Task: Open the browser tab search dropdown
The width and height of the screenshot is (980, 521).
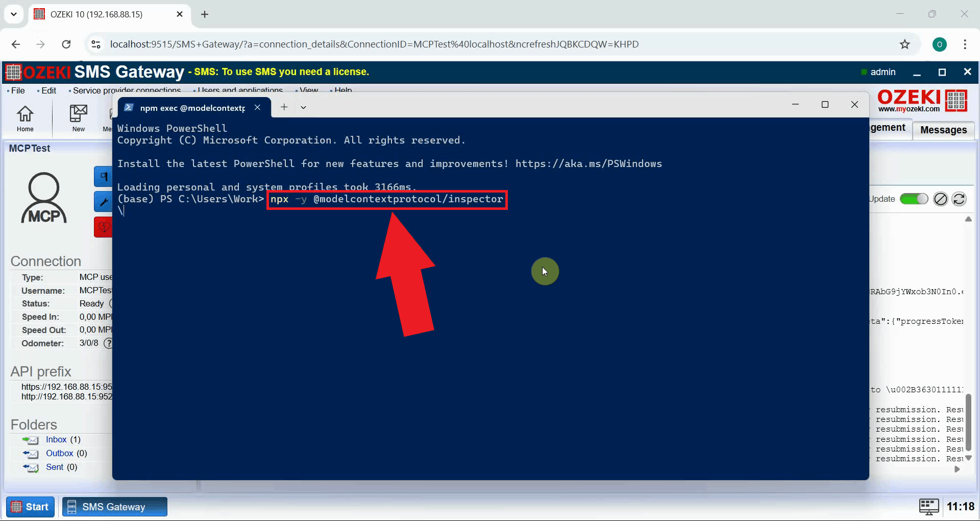Action: coord(13,14)
